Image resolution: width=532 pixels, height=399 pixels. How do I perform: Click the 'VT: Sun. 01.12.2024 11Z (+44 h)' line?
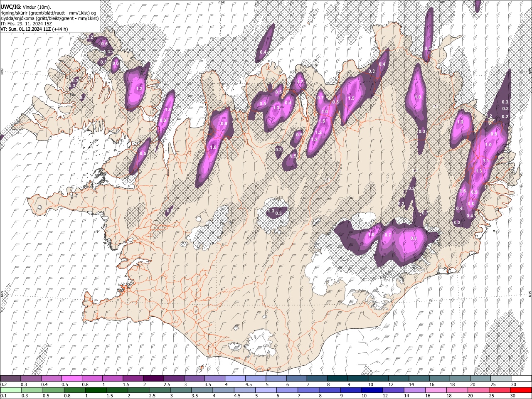pos(34,29)
